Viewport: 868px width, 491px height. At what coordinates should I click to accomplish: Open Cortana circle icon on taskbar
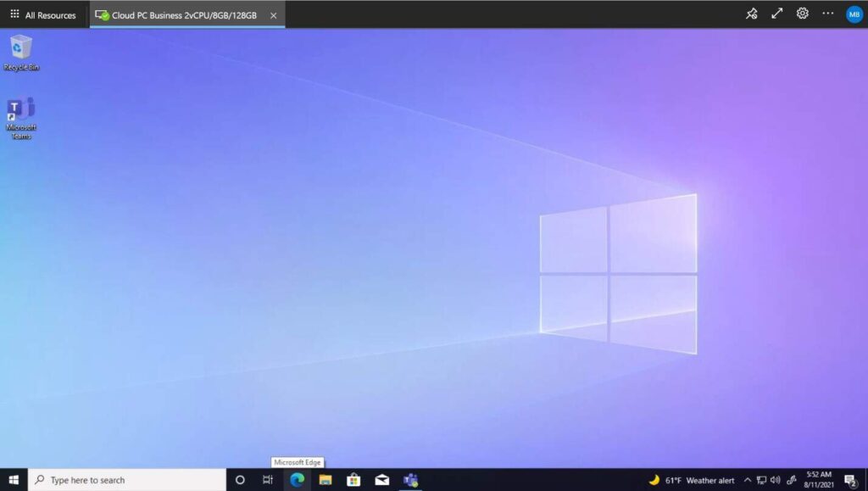pos(240,480)
